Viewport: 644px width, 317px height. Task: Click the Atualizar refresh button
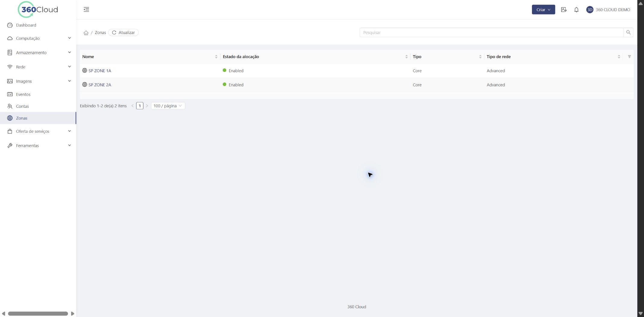(x=123, y=33)
